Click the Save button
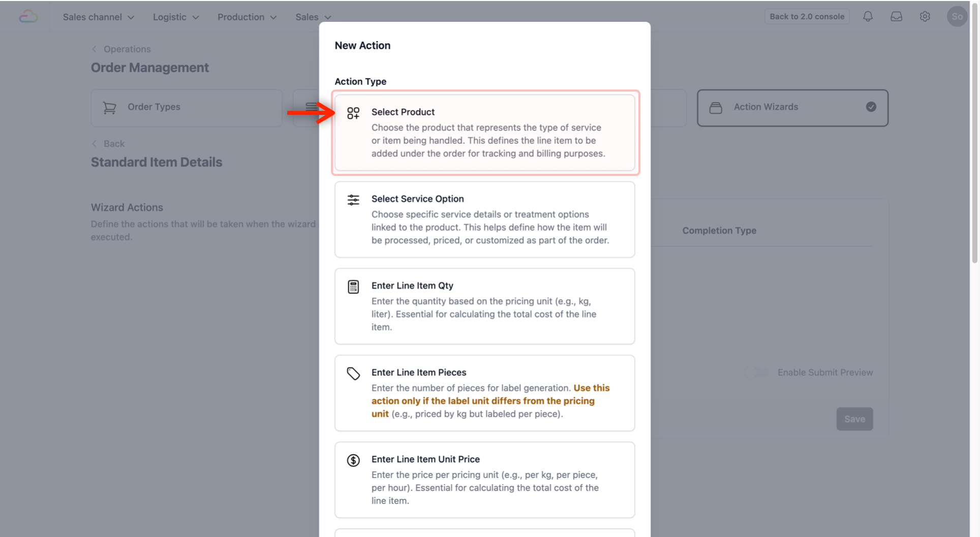 (854, 419)
